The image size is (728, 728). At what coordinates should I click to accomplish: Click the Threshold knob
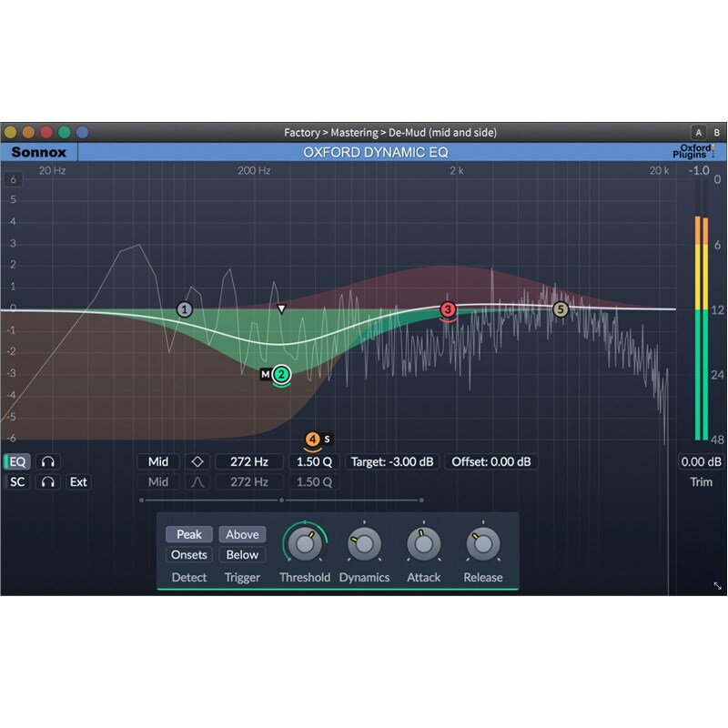304,544
